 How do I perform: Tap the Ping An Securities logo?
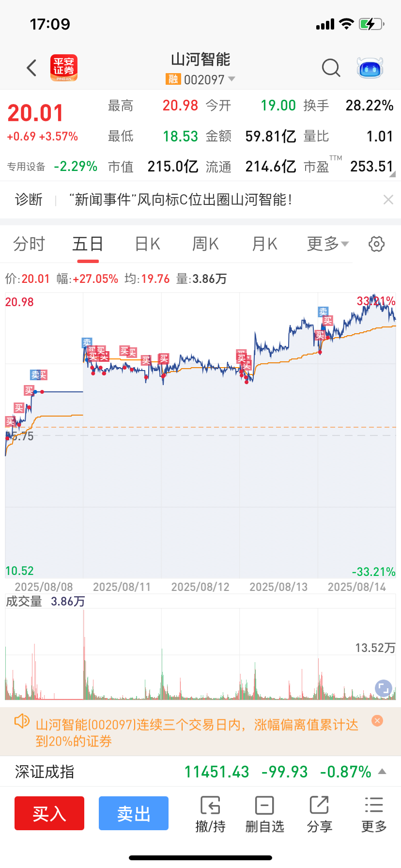click(64, 68)
